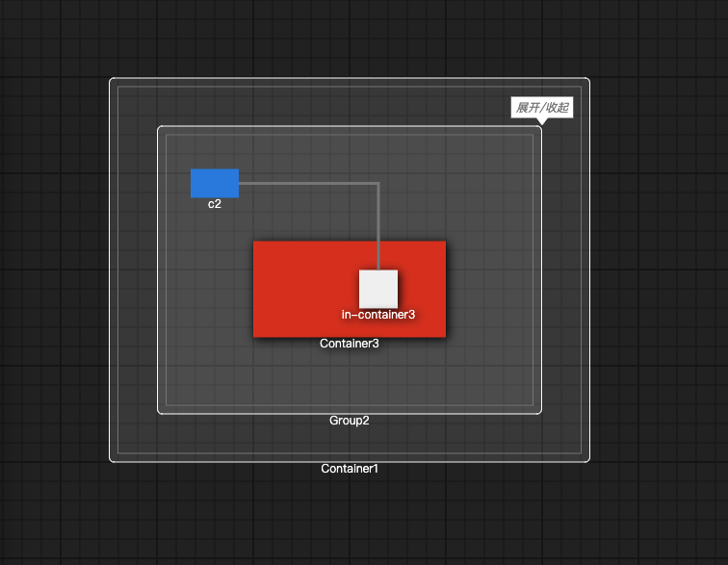Select the horizontal edge segment from c2
Screen dimensions: 728x565
tap(308, 182)
